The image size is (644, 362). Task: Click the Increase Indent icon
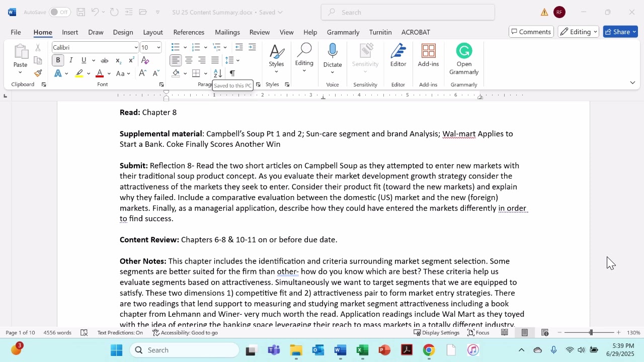pyautogui.click(x=252, y=47)
